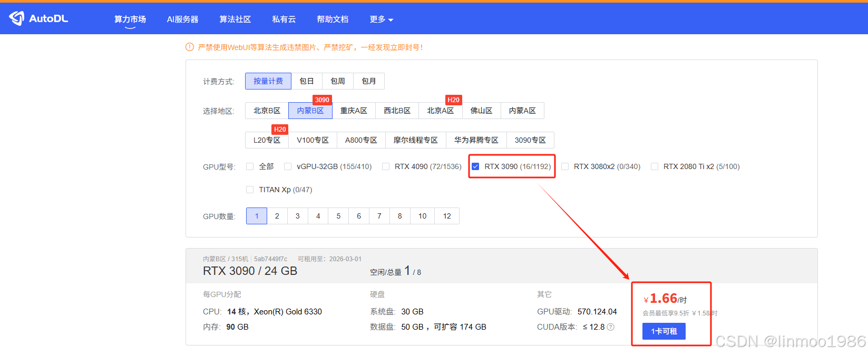Click the ¥1.66/时 price text
868x356 pixels.
click(x=665, y=299)
